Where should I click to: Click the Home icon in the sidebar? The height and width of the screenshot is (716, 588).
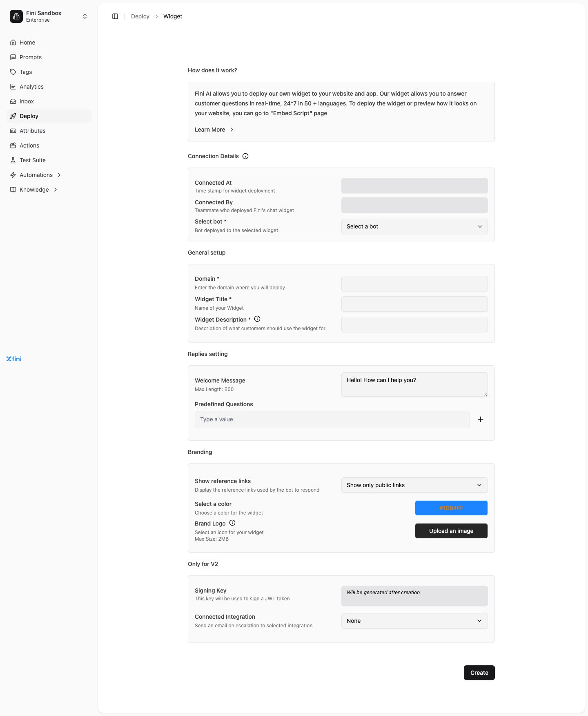pyautogui.click(x=13, y=43)
